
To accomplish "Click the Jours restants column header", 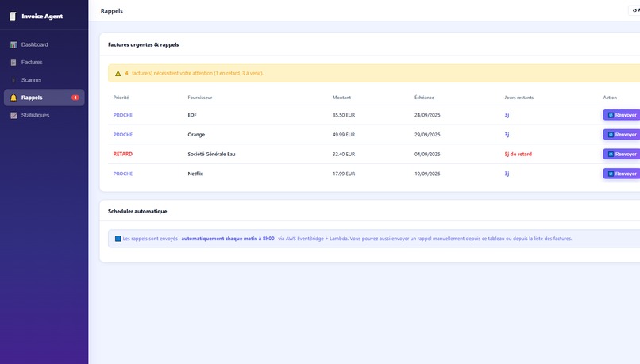I will pyautogui.click(x=519, y=98).
